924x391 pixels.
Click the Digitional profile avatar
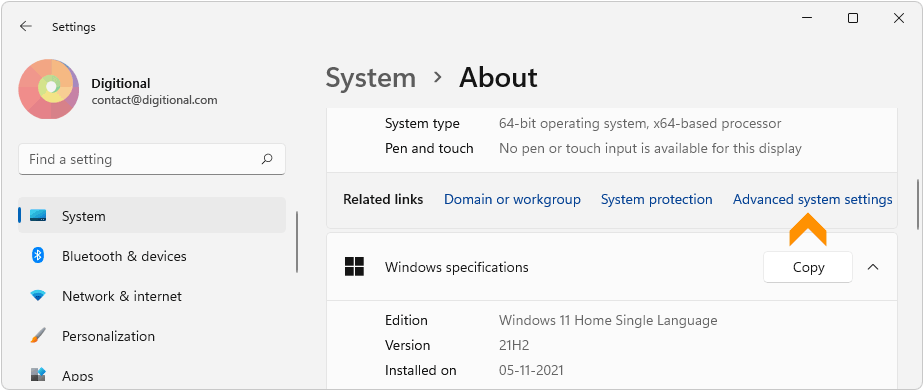[x=48, y=89]
